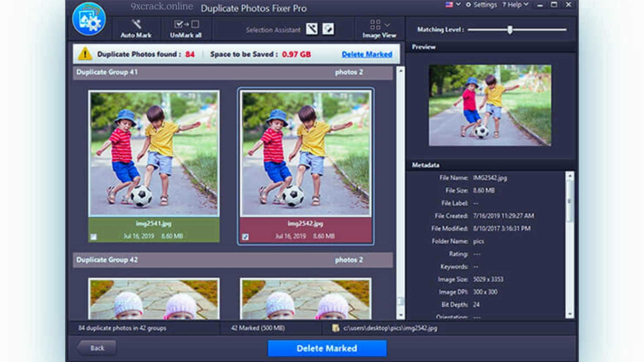The width and height of the screenshot is (644, 362).
Task: Select the img2541.jpg photo thumbnail
Action: pyautogui.click(x=154, y=154)
